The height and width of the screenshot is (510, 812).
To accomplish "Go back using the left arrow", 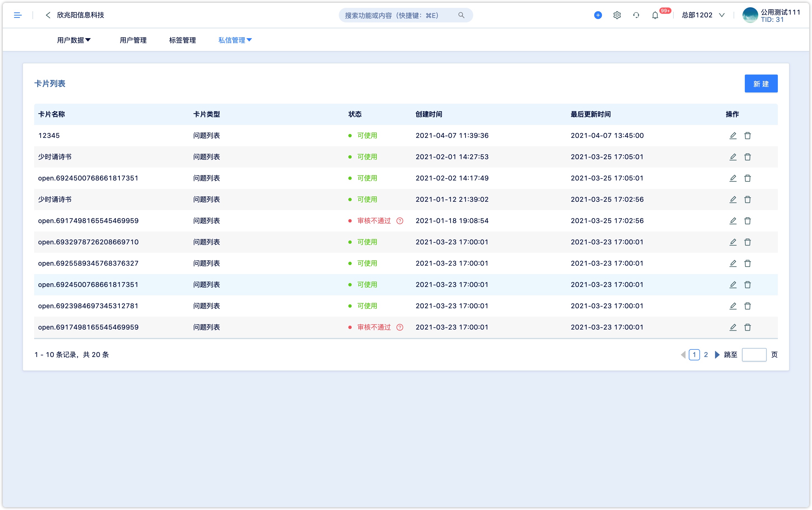I will [48, 15].
